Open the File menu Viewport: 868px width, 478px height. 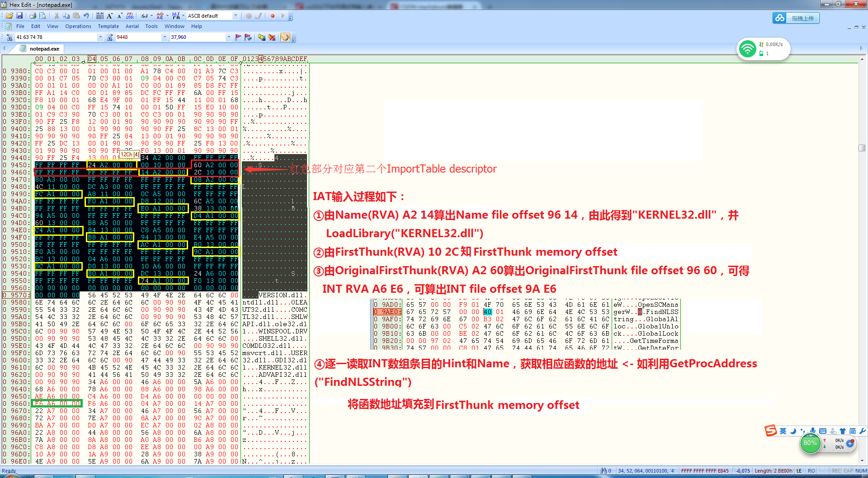coord(20,26)
